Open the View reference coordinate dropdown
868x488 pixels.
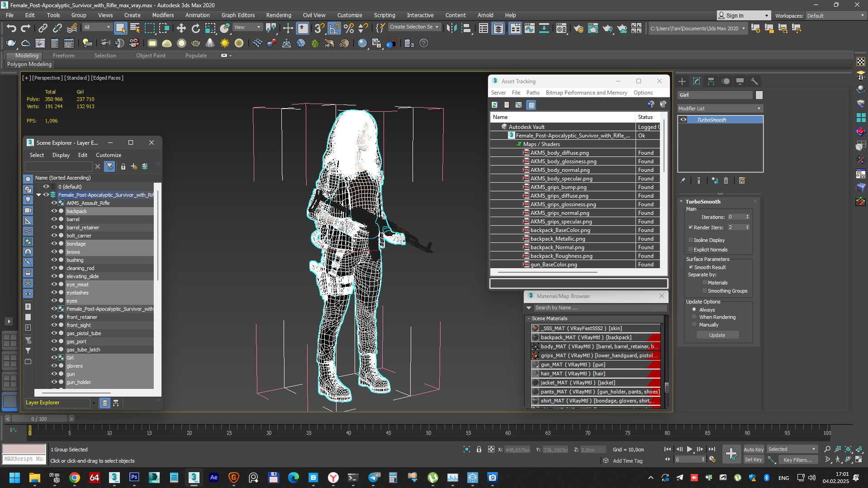click(x=247, y=28)
